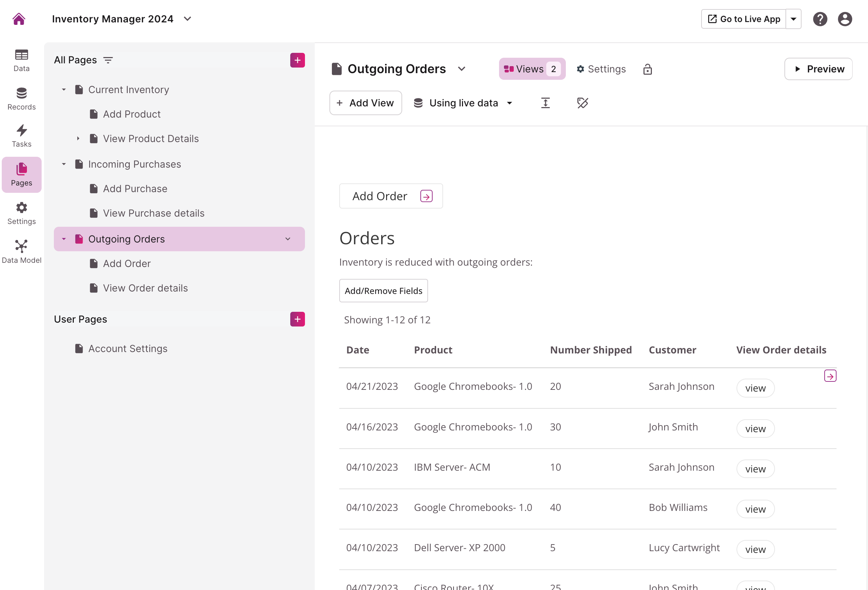Open the Outgoing Orders title dropdown
Image resolution: width=868 pixels, height=590 pixels.
coord(462,69)
